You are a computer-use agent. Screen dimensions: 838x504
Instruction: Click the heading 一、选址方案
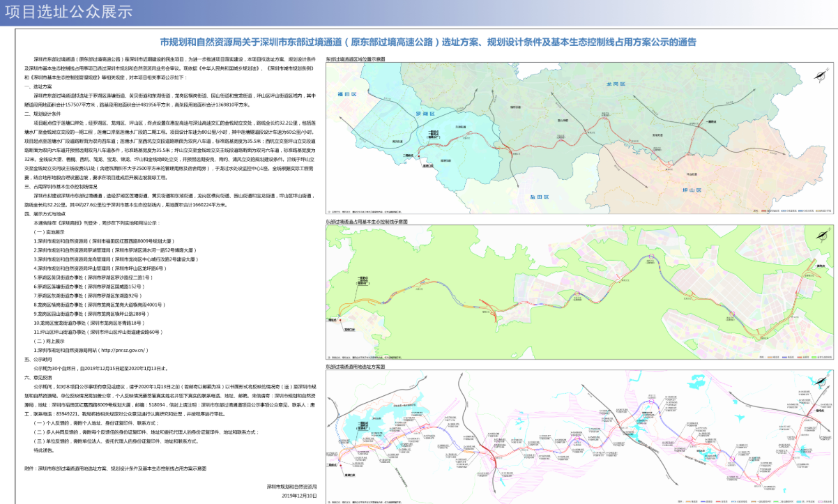pyautogui.click(x=38, y=86)
